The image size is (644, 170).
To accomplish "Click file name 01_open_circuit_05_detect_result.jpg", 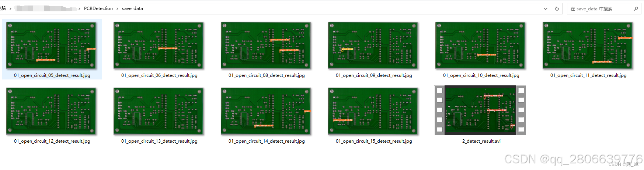I will click(52, 75).
